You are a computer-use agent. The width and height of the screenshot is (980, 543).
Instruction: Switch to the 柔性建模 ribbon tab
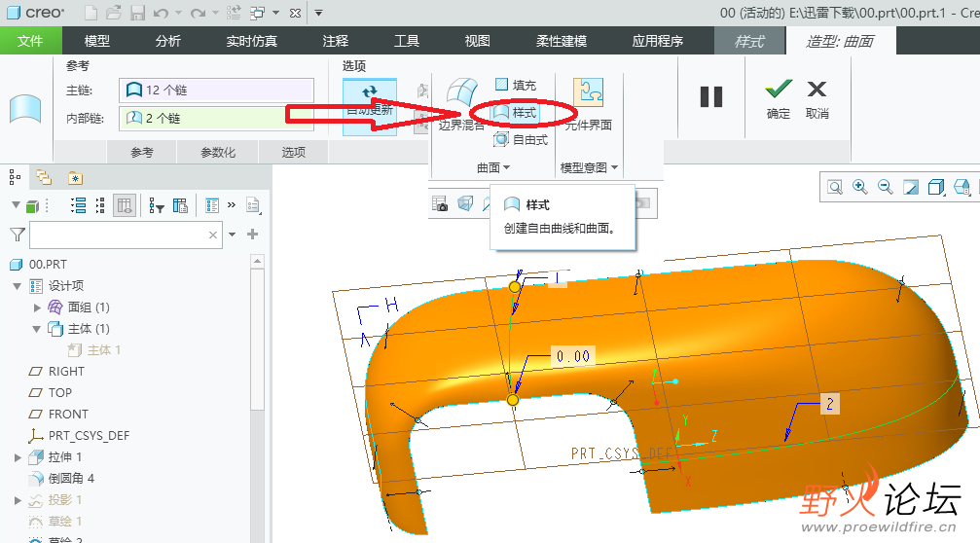[x=562, y=41]
